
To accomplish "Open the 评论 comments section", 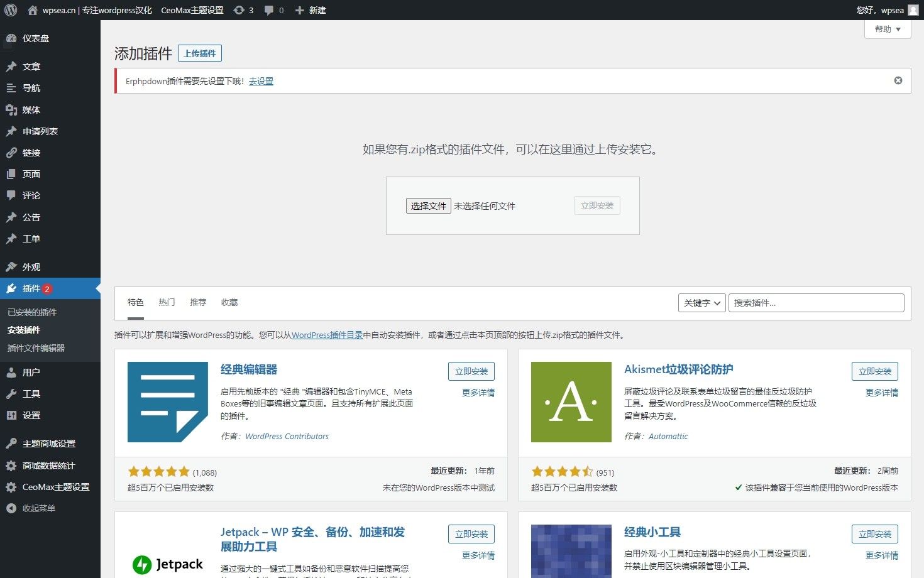I will click(x=30, y=195).
